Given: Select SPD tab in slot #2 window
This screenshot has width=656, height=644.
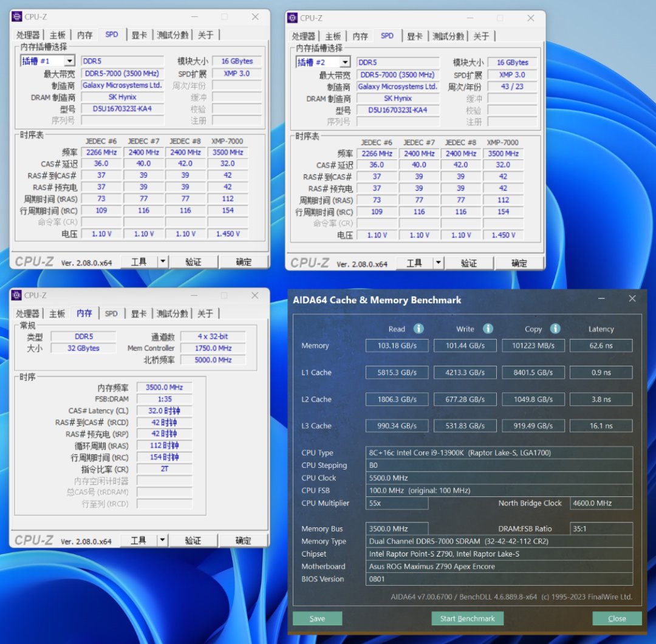Looking at the screenshot, I should pyautogui.click(x=387, y=36).
